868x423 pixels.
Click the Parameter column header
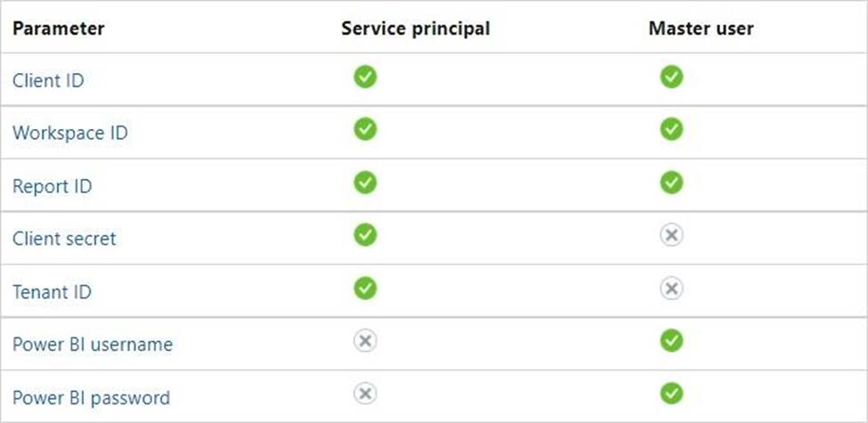[59, 28]
